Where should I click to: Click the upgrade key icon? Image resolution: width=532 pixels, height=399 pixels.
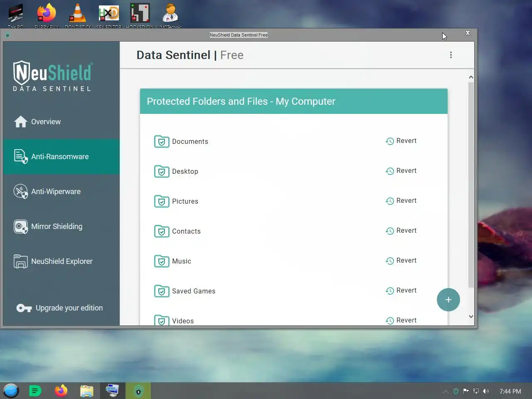tap(24, 308)
